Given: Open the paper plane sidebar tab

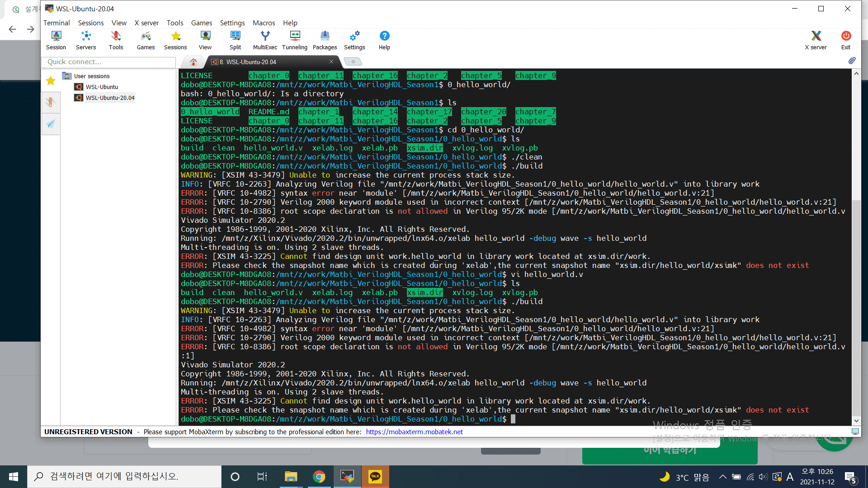Looking at the screenshot, I should click(51, 124).
